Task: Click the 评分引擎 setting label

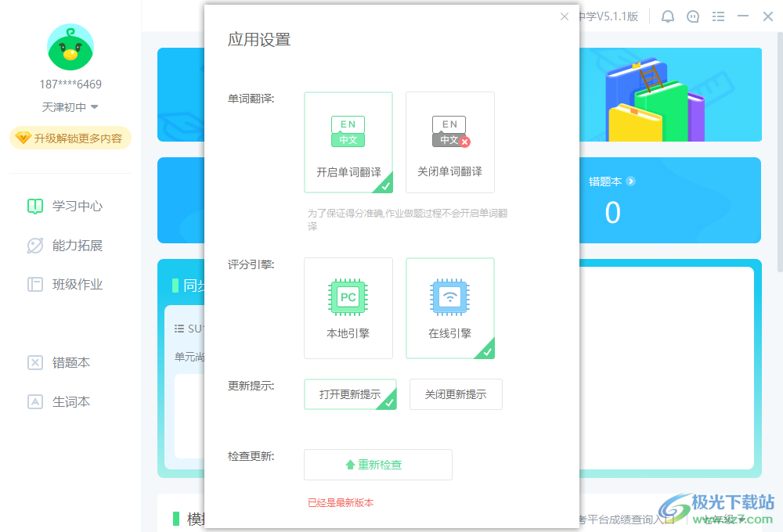Action: (251, 264)
